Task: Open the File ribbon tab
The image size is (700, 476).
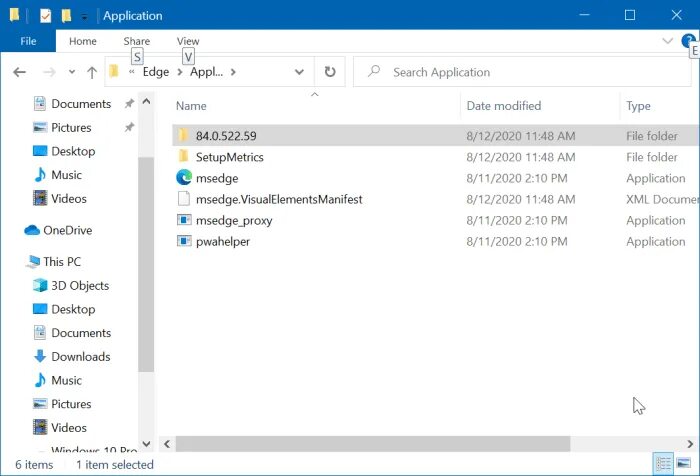Action: coord(28,41)
